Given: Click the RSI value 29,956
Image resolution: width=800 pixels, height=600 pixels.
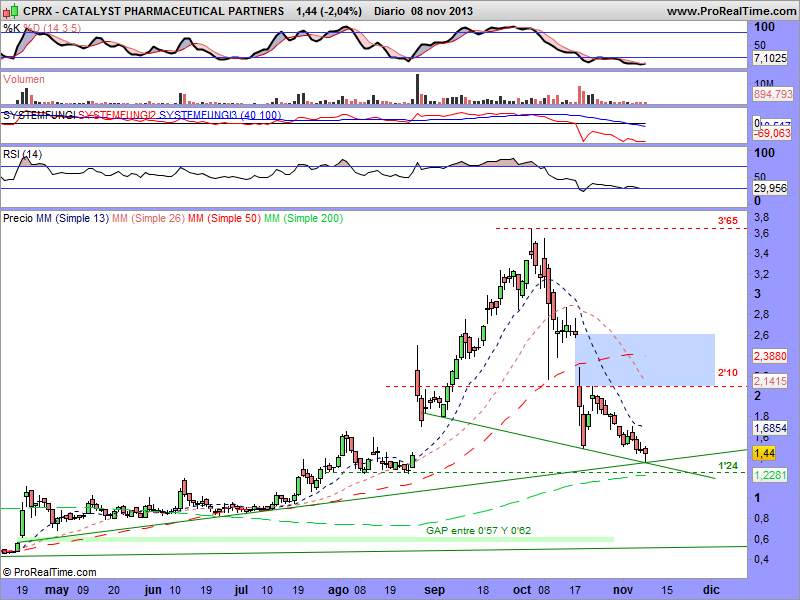Looking at the screenshot, I should point(770,188).
